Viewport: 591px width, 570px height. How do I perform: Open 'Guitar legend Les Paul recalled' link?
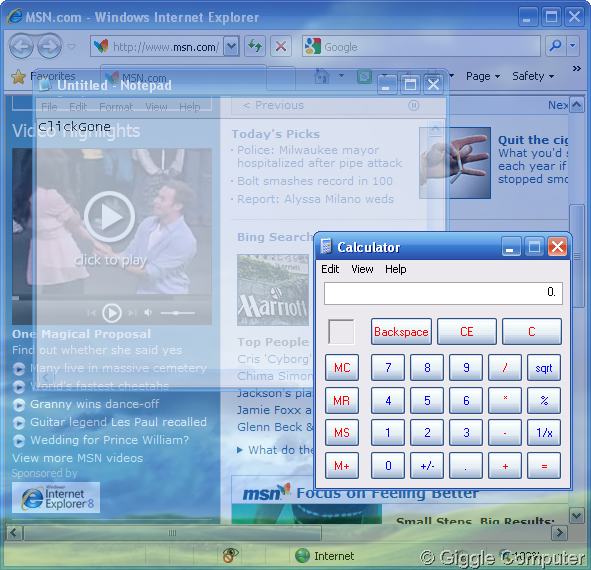pos(118,422)
